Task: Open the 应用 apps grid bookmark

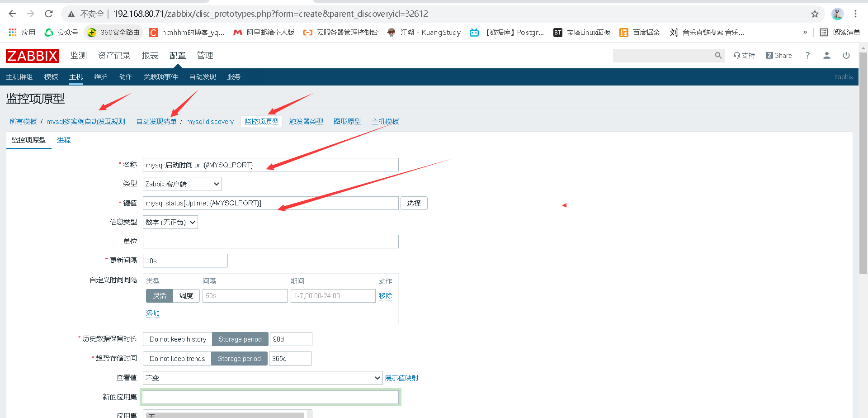Action: click(22, 33)
